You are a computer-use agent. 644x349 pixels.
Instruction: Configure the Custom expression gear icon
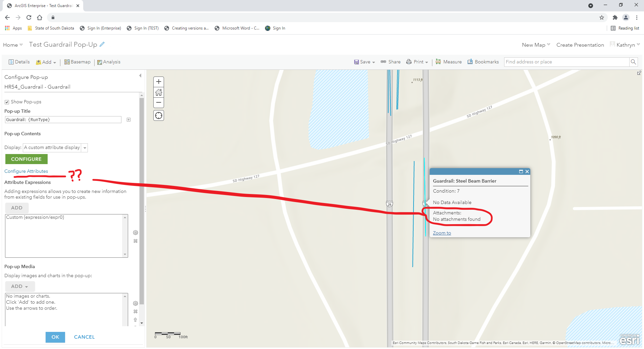[136, 233]
